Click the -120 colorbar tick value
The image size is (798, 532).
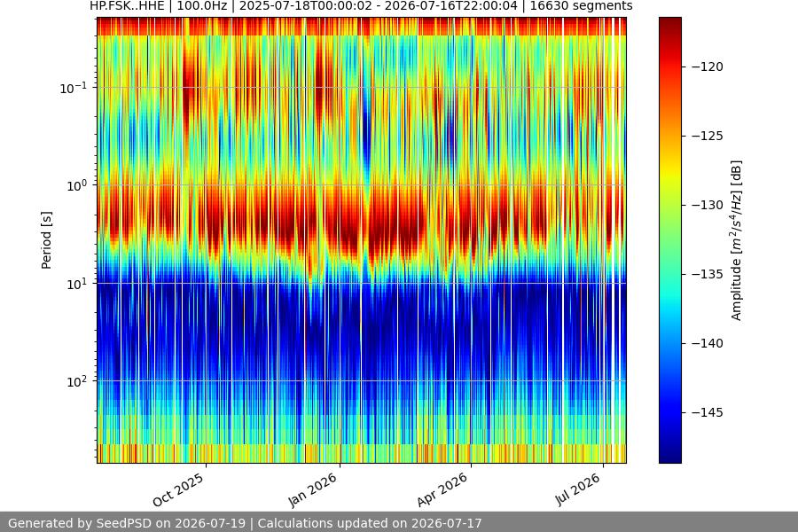coord(708,66)
